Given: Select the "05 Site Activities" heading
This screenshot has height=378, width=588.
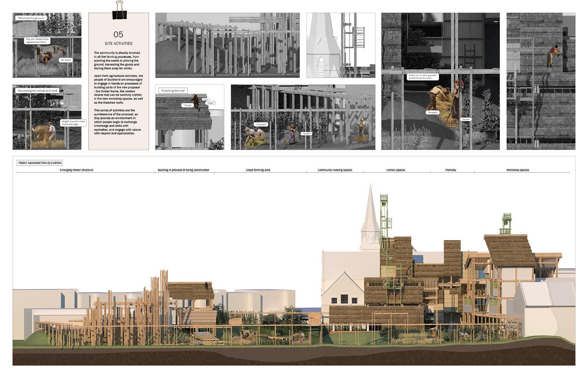Looking at the screenshot, I should 118,38.
